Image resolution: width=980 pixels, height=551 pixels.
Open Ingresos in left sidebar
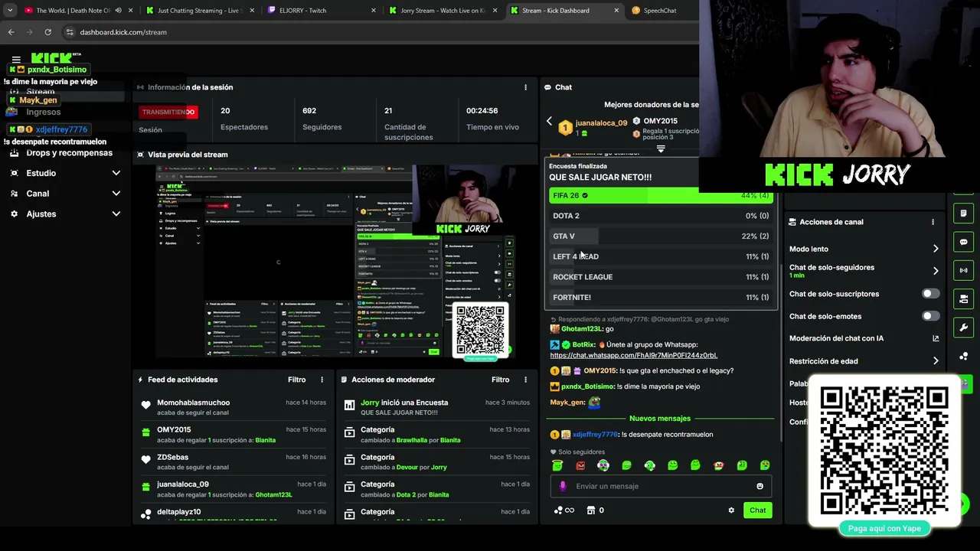[43, 112]
